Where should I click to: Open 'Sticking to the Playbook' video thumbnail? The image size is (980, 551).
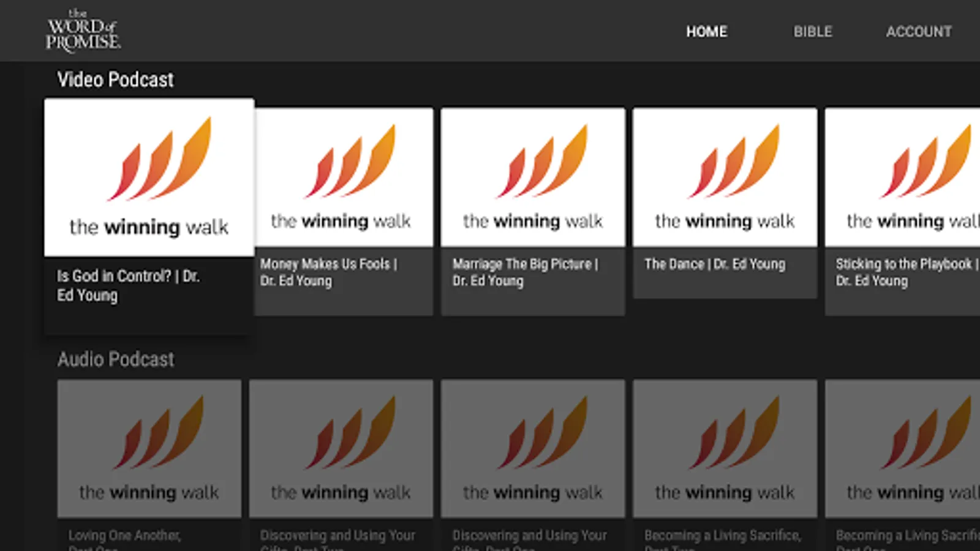click(902, 178)
